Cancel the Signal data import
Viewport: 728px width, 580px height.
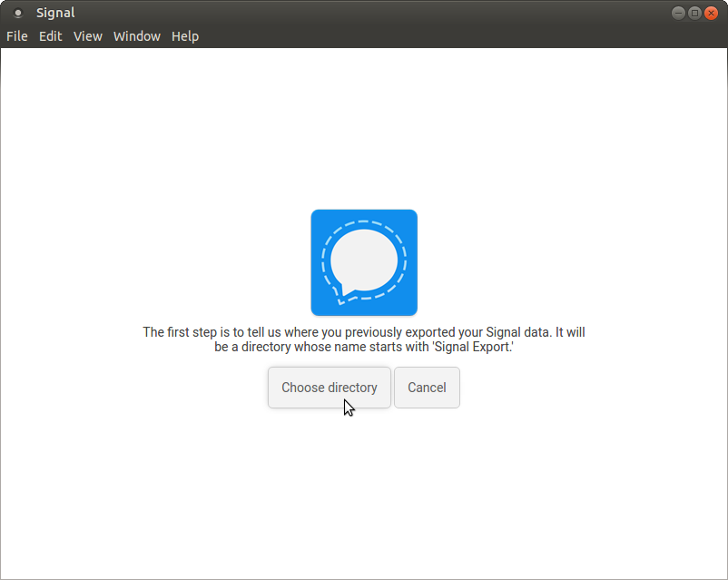click(x=427, y=387)
